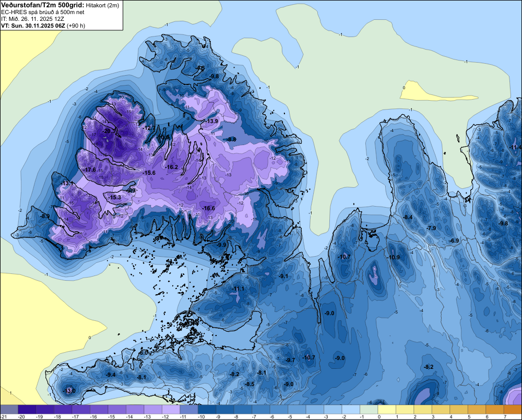Viewport: 522px width, 420px height.
Task: Select the -9.7 temperature value
Action: pyautogui.click(x=290, y=360)
